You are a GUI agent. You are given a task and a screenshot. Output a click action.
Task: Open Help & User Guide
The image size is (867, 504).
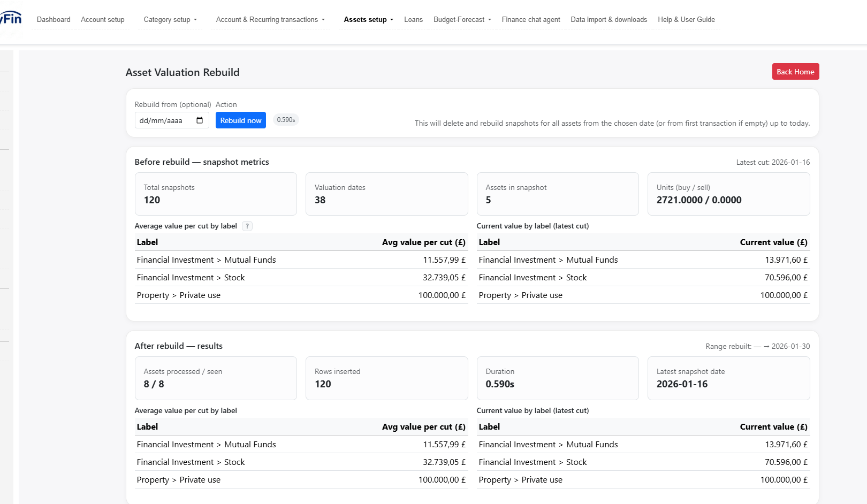click(686, 20)
